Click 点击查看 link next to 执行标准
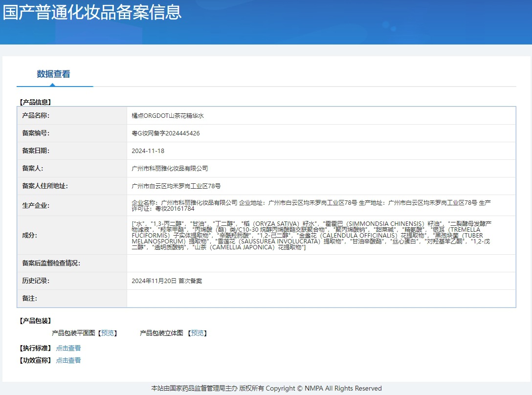This screenshot has height=395, width=532. point(68,348)
